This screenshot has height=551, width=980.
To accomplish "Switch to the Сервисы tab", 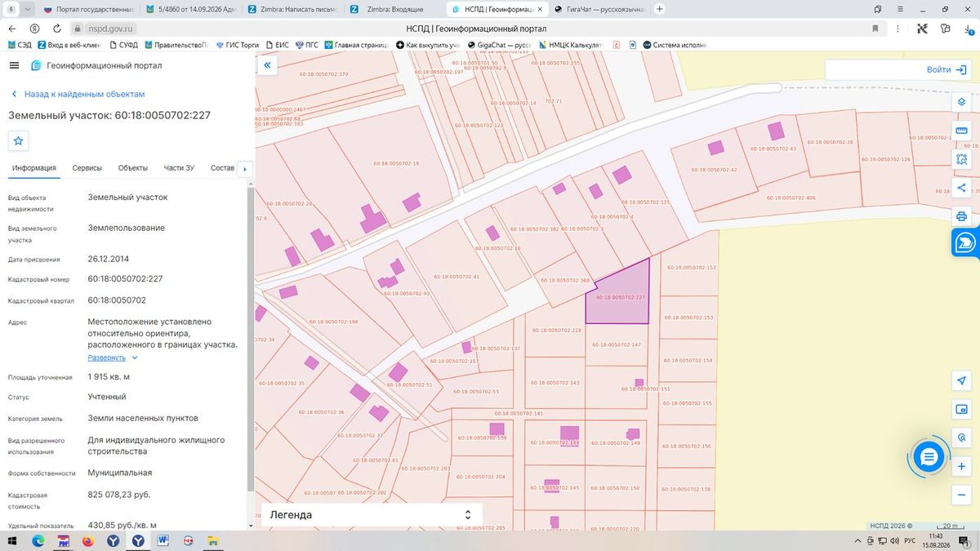I will pyautogui.click(x=87, y=168).
